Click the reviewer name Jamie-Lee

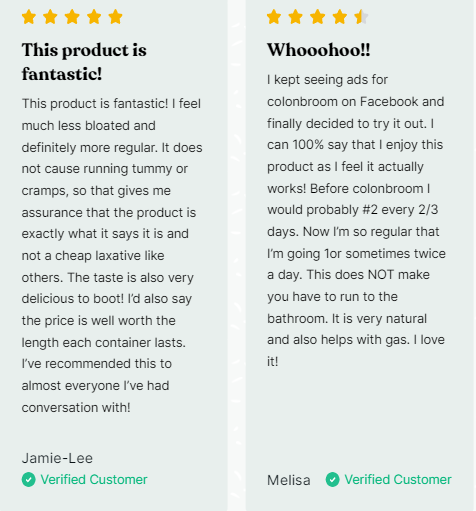pos(57,458)
